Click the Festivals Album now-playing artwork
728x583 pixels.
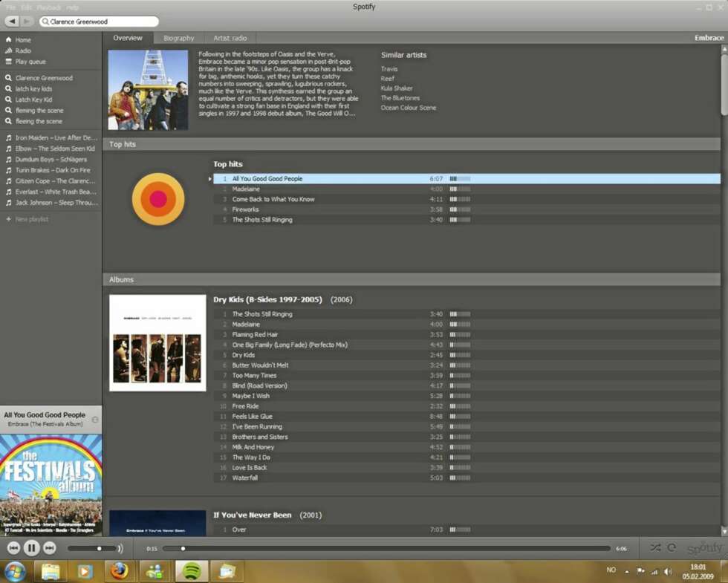coord(51,485)
